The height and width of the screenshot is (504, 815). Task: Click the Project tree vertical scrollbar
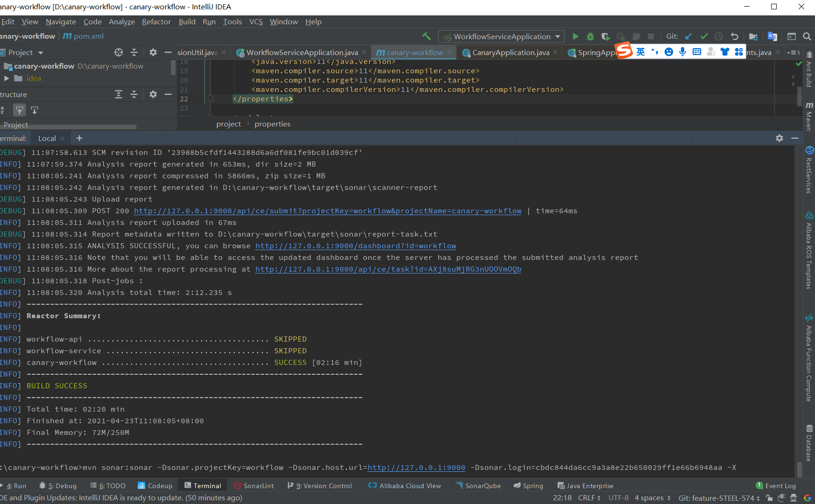pyautogui.click(x=173, y=68)
